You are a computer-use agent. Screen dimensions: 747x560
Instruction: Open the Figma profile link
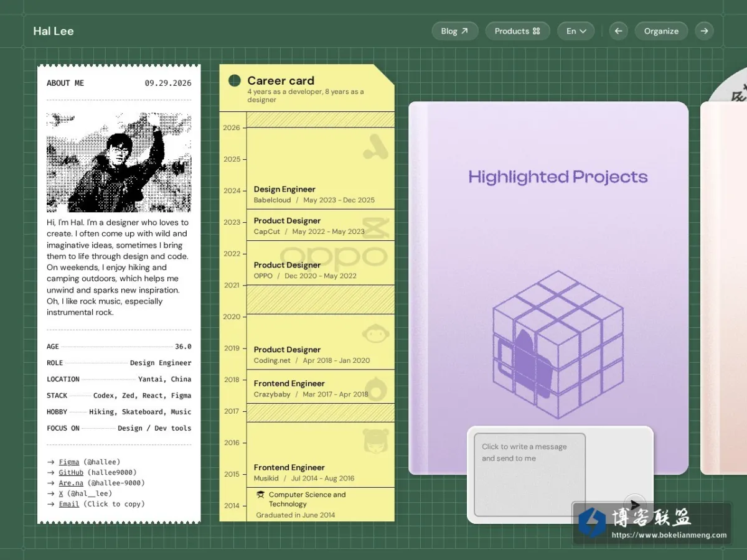69,462
